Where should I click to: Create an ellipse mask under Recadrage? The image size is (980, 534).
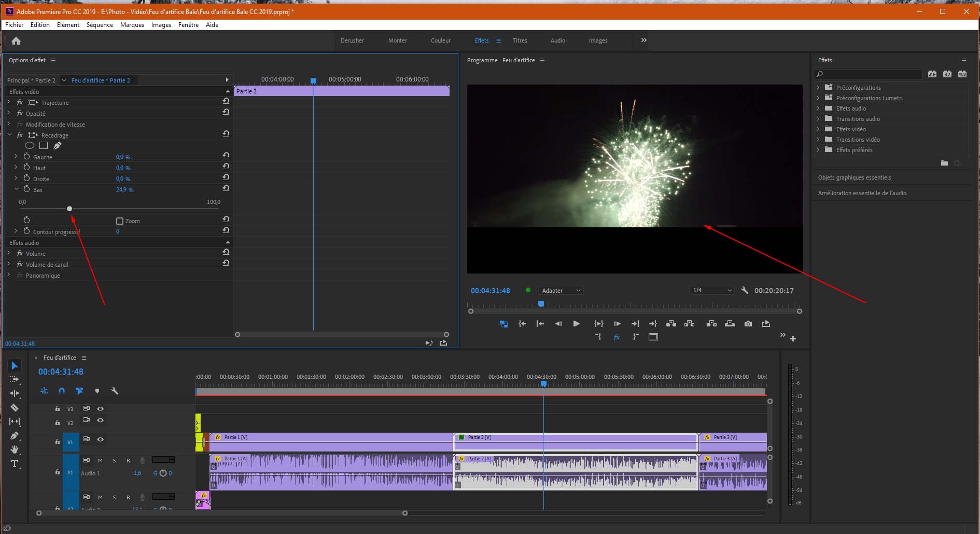(x=30, y=146)
